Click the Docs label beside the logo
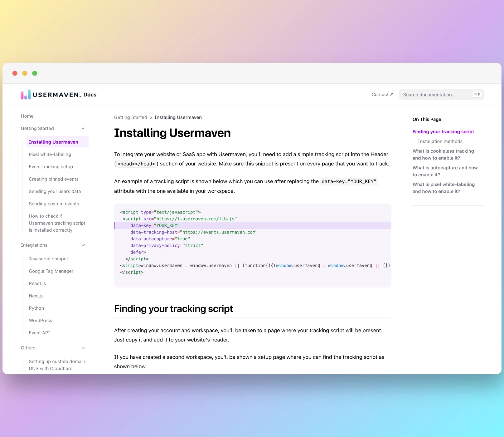 (x=90, y=95)
